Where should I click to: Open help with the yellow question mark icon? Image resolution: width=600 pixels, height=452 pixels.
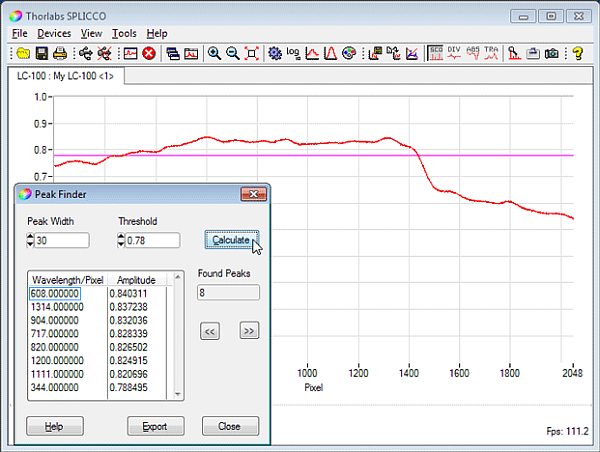point(578,53)
